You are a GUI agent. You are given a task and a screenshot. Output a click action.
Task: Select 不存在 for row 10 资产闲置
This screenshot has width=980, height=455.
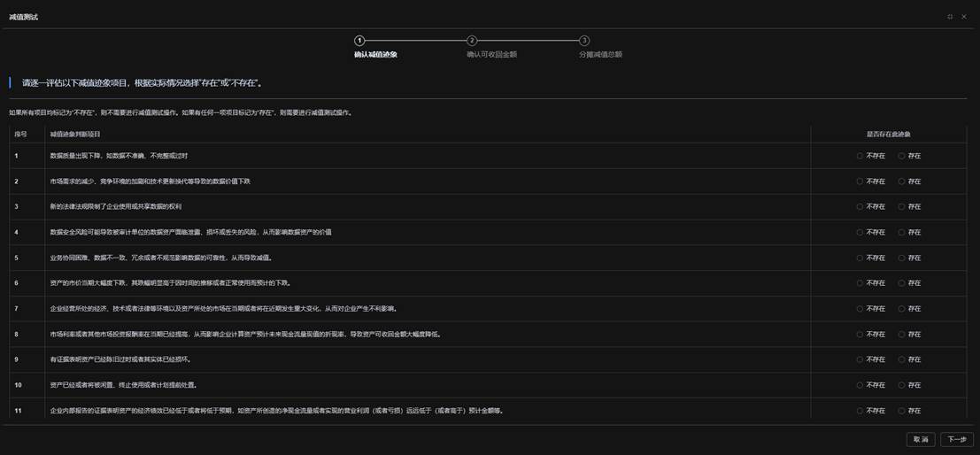tap(860, 386)
